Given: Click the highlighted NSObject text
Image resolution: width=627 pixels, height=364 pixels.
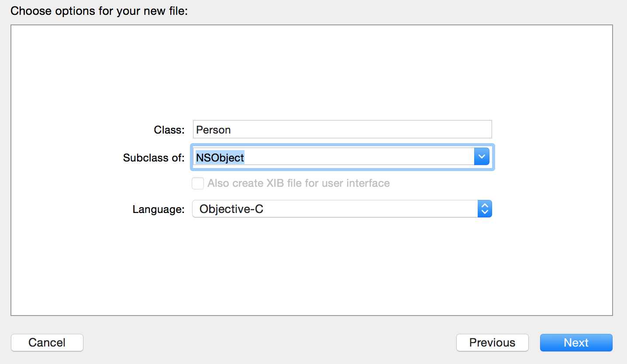Looking at the screenshot, I should point(220,157).
